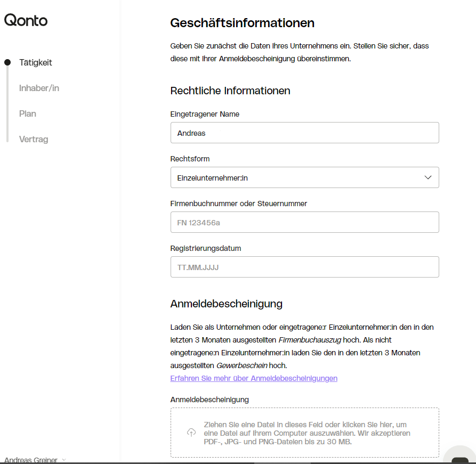Focus the Registrierungsdatum date field

305,267
